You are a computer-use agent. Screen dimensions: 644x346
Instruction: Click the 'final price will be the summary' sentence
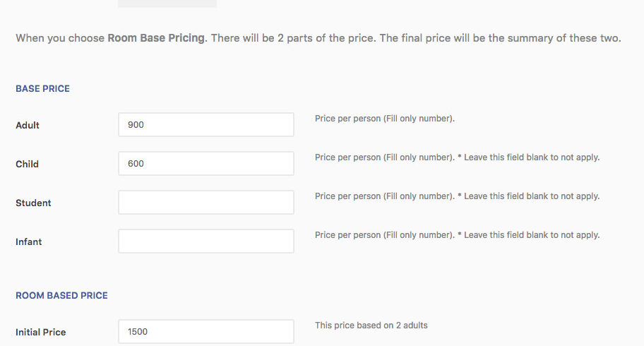click(500, 38)
